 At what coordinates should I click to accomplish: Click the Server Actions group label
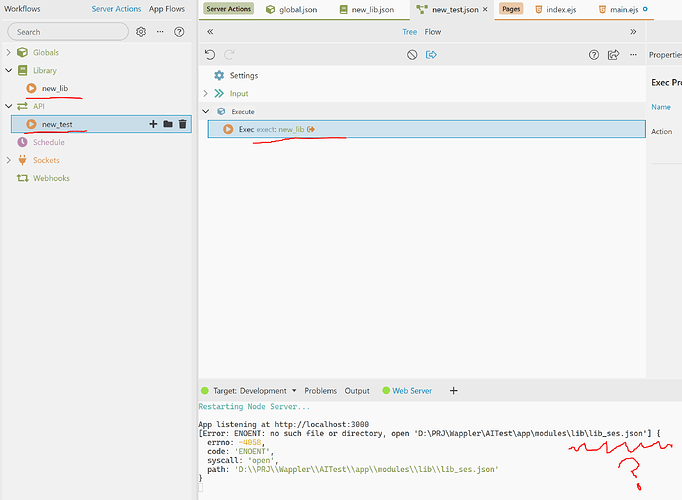[x=228, y=9]
